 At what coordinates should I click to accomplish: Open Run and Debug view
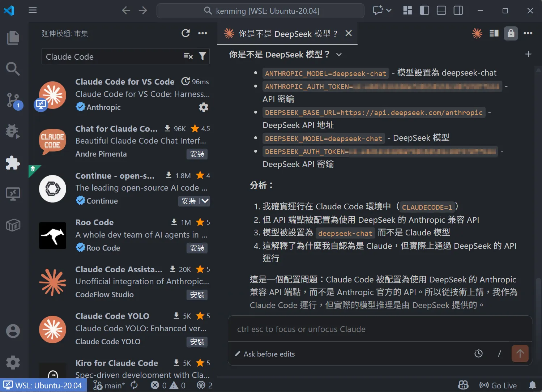(13, 131)
